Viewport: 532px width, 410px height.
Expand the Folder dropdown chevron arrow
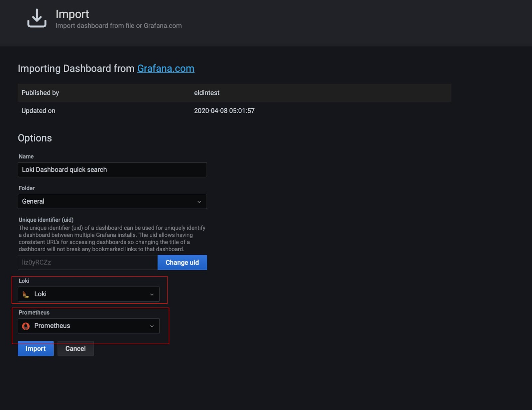[x=199, y=202]
